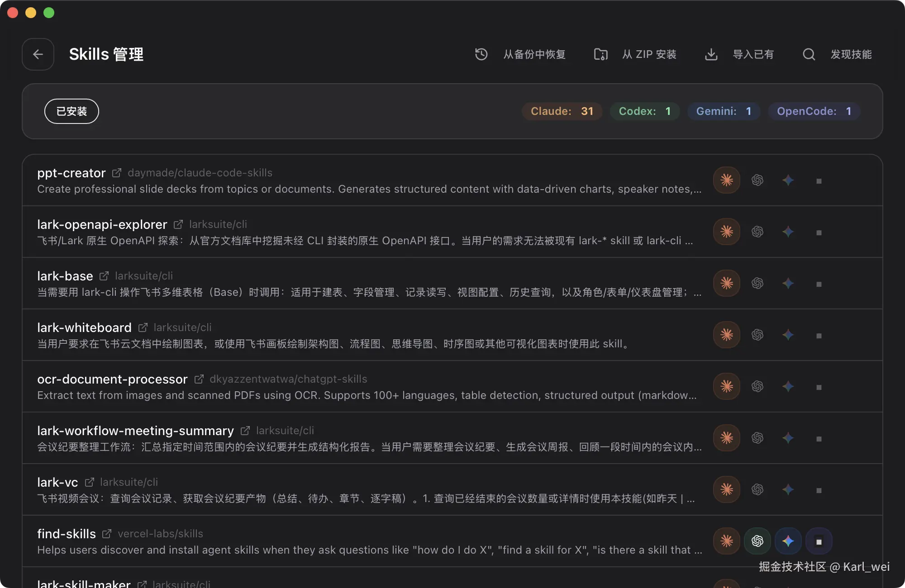Click the back arrow button
Image resolution: width=905 pixels, height=588 pixels.
coord(38,54)
